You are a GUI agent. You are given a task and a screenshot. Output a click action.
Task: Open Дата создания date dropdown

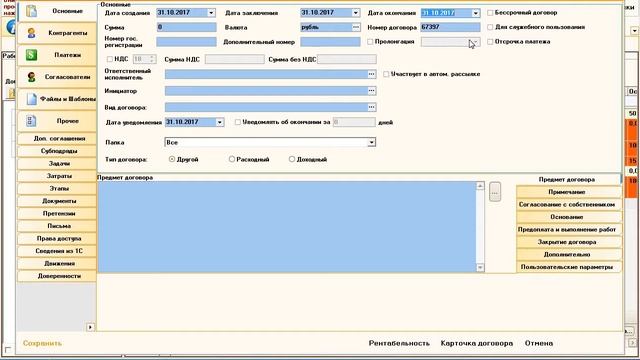211,13
